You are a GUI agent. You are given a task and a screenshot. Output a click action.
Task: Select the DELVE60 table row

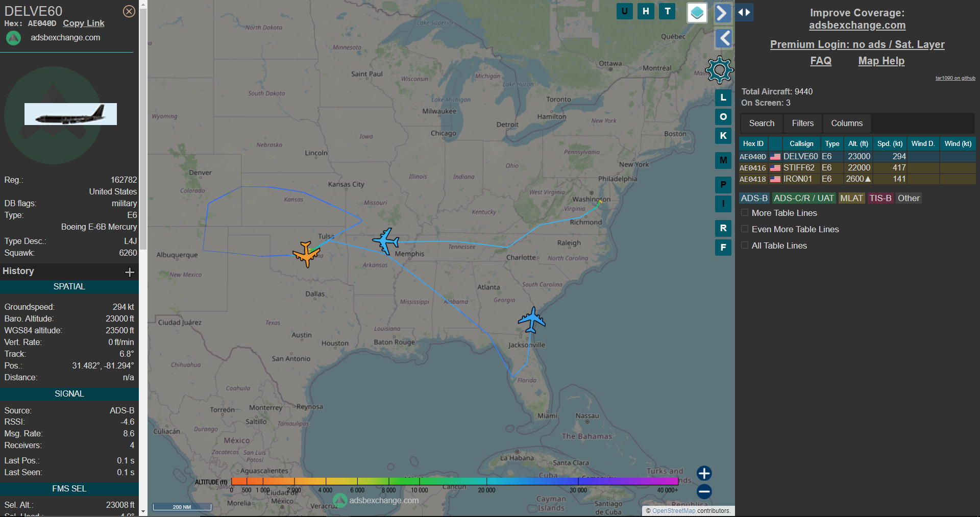pos(857,156)
